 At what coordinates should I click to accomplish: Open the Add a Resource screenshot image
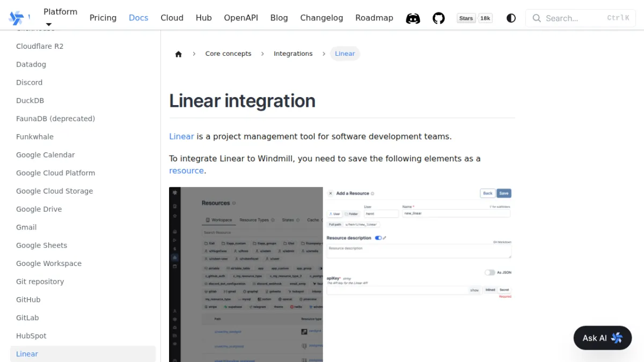pos(341,275)
